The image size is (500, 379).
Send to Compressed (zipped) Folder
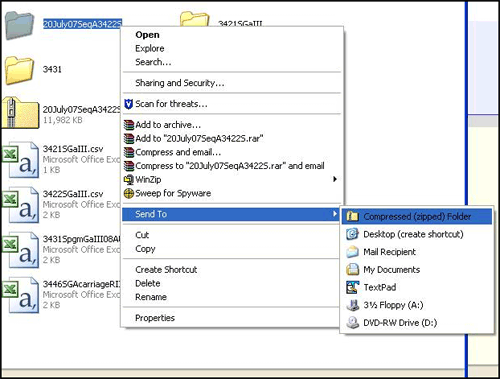pos(417,217)
